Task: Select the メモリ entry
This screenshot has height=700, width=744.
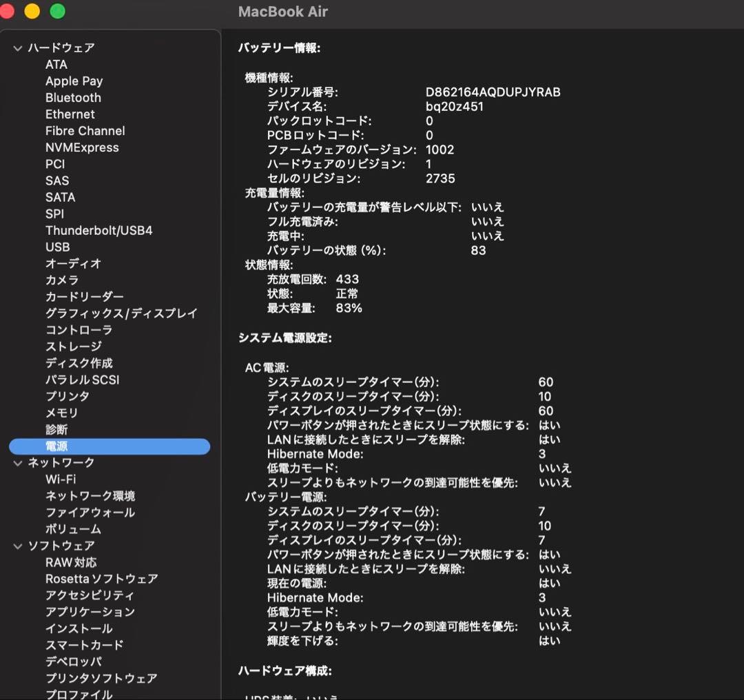Action: [x=61, y=412]
